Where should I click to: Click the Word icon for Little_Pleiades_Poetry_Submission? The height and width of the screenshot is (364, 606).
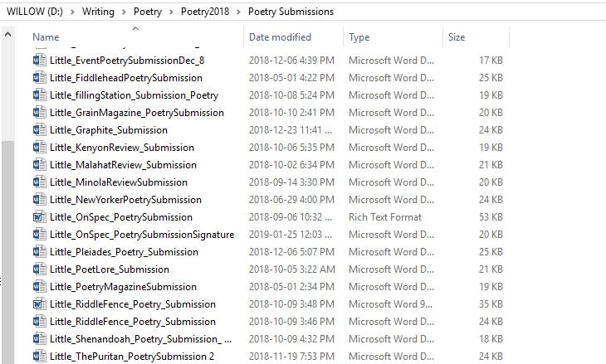pyautogui.click(x=39, y=252)
